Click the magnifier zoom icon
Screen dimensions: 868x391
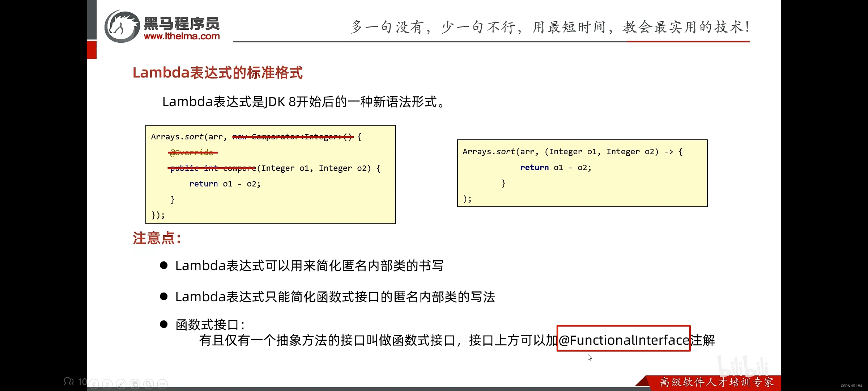point(148,384)
